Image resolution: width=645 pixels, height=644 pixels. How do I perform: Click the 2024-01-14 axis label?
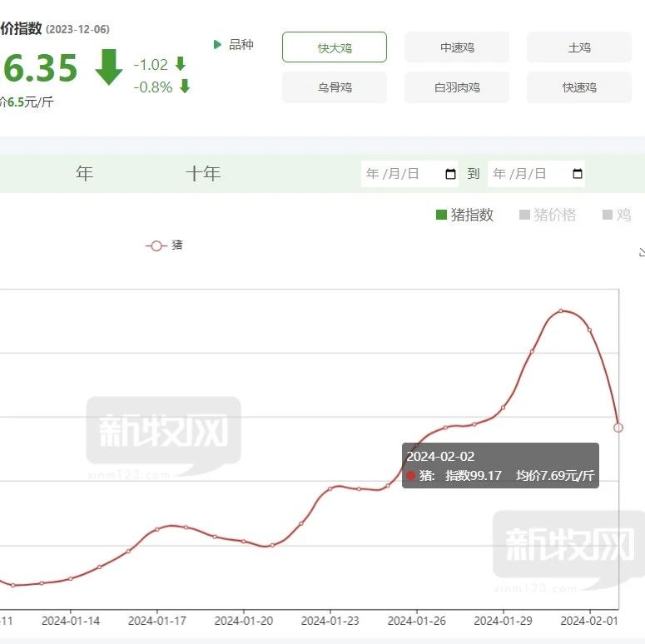point(71,621)
